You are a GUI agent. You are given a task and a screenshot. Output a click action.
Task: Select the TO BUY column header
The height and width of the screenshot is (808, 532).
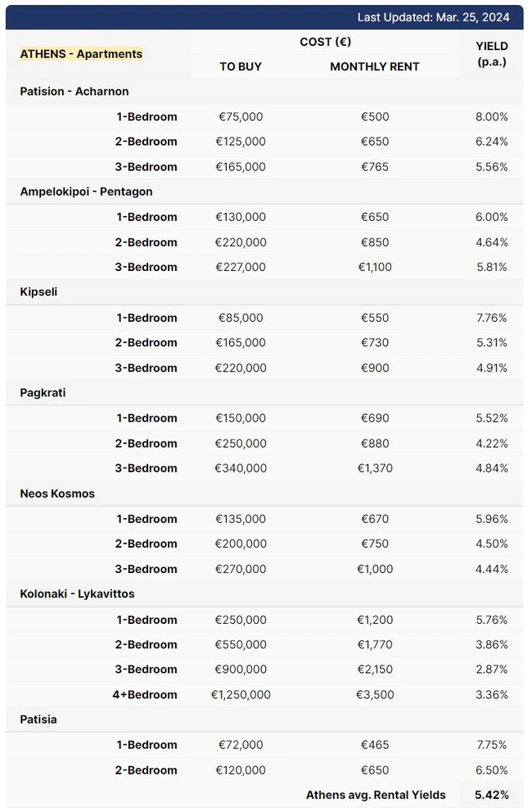(x=241, y=66)
